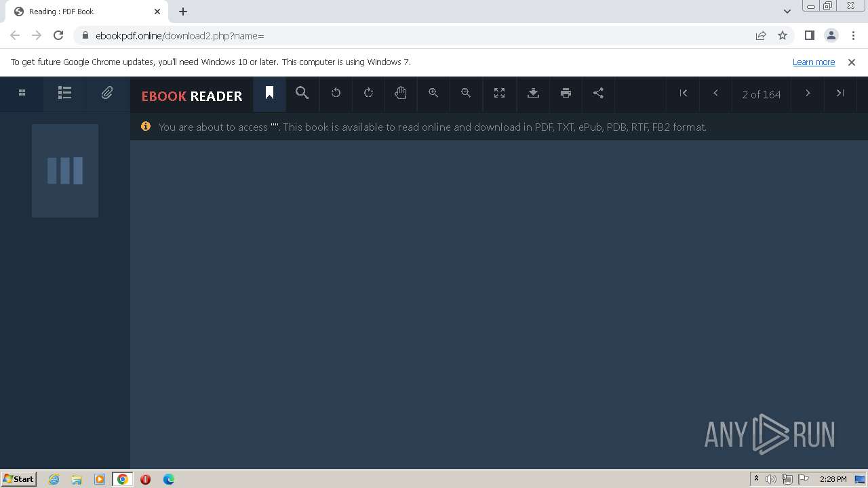Open Microsoft Edge from the taskbar
Screen dimensions: 868x488
(x=168, y=479)
